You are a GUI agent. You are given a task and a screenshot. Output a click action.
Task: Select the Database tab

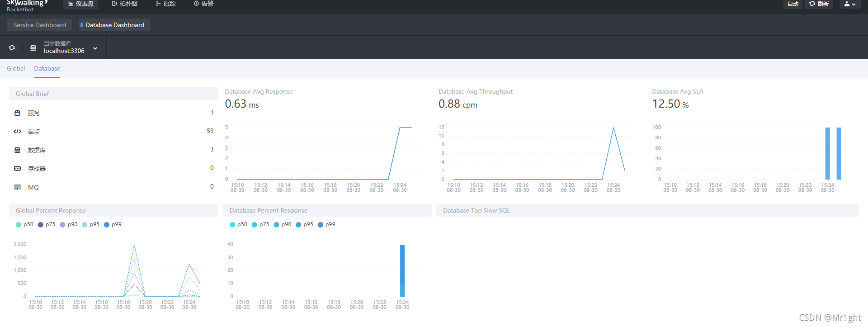coord(47,68)
